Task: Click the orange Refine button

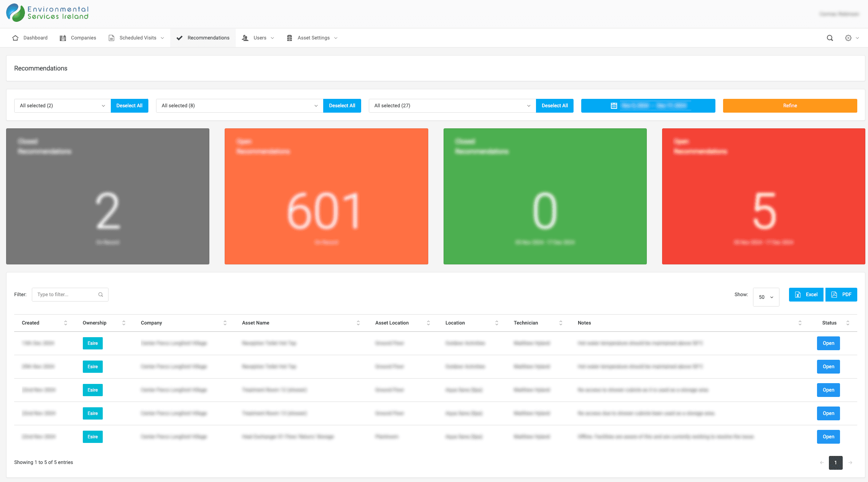Action: [790, 106]
